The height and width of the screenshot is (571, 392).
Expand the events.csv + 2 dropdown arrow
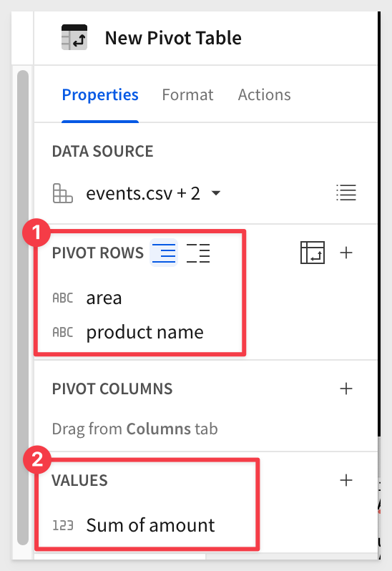[216, 193]
